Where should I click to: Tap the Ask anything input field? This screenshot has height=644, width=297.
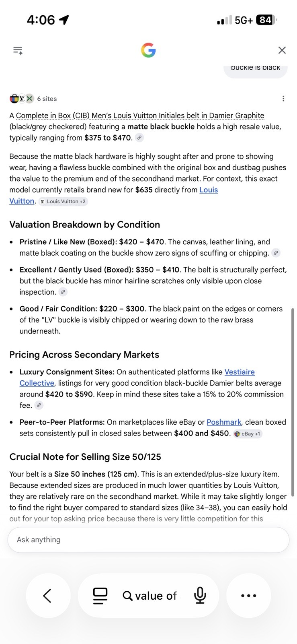point(148,540)
